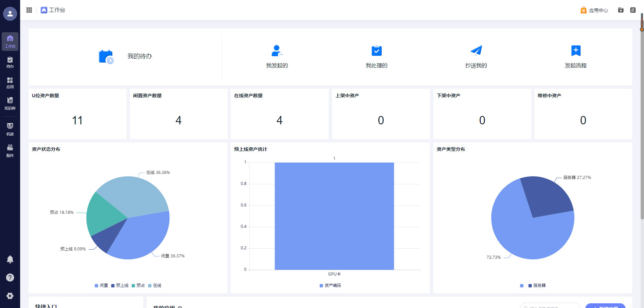This screenshot has height=308, width=644.
Task: Click the page vertical scrollbar
Action: 642,134
